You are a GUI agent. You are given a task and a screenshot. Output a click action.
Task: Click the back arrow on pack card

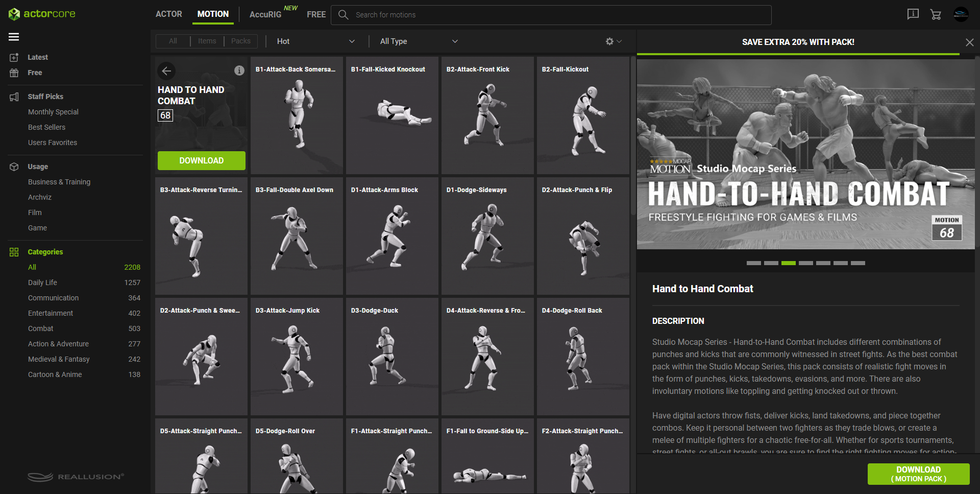(x=166, y=71)
